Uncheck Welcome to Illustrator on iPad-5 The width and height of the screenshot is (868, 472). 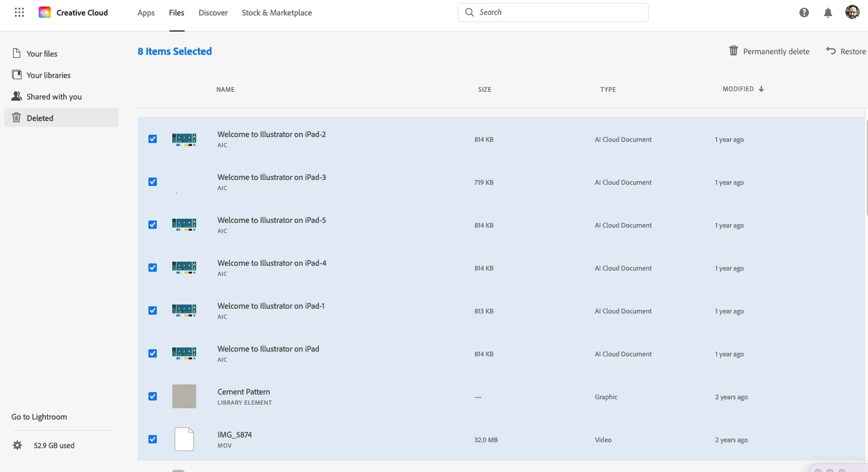pyautogui.click(x=153, y=225)
